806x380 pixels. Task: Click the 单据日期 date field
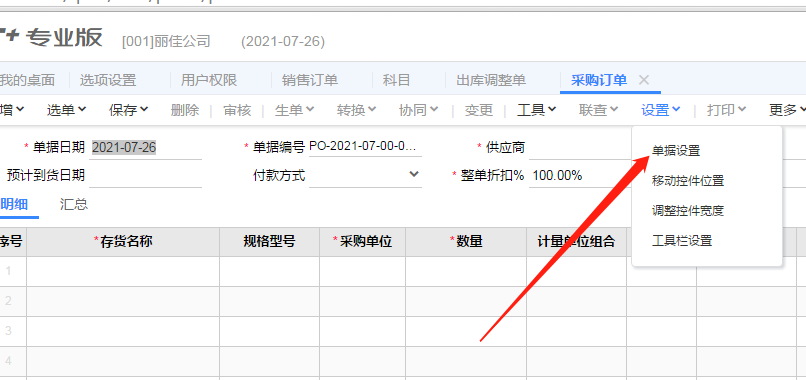pos(145,148)
